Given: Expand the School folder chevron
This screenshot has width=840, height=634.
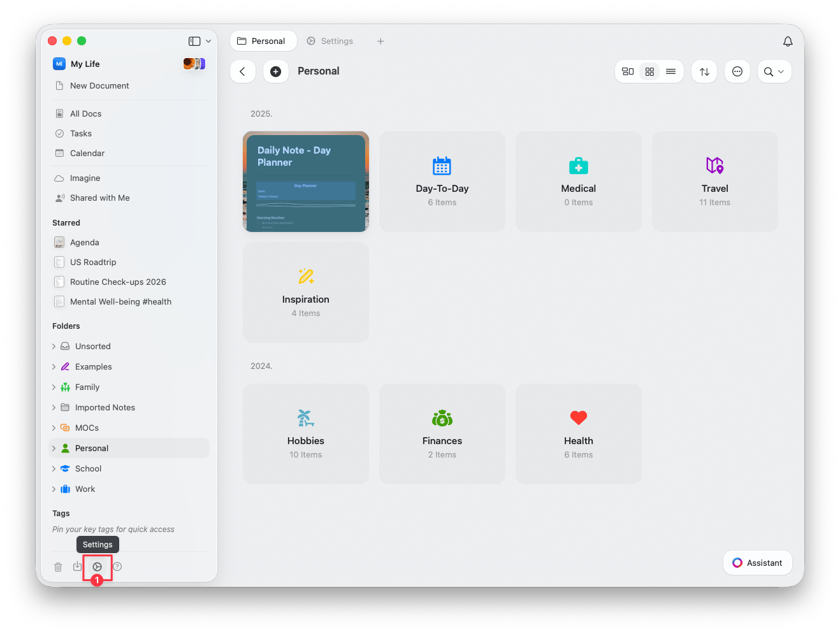Looking at the screenshot, I should (54, 469).
